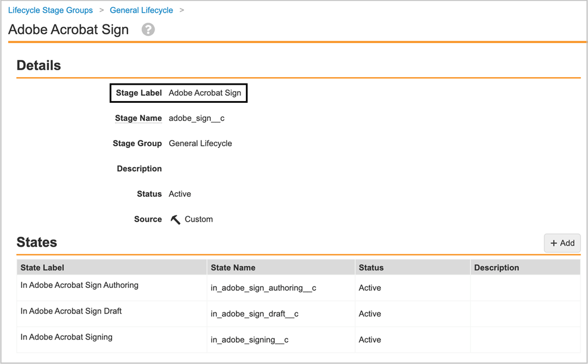Select the highlighted Stage Label value
Screen dimensions: 588x364
coord(205,92)
